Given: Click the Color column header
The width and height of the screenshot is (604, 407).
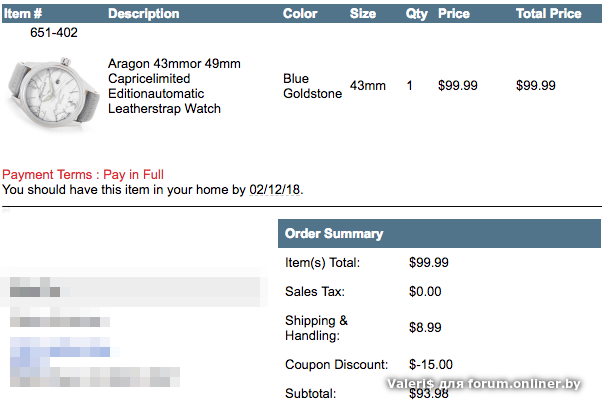Looking at the screenshot, I should click(300, 14).
